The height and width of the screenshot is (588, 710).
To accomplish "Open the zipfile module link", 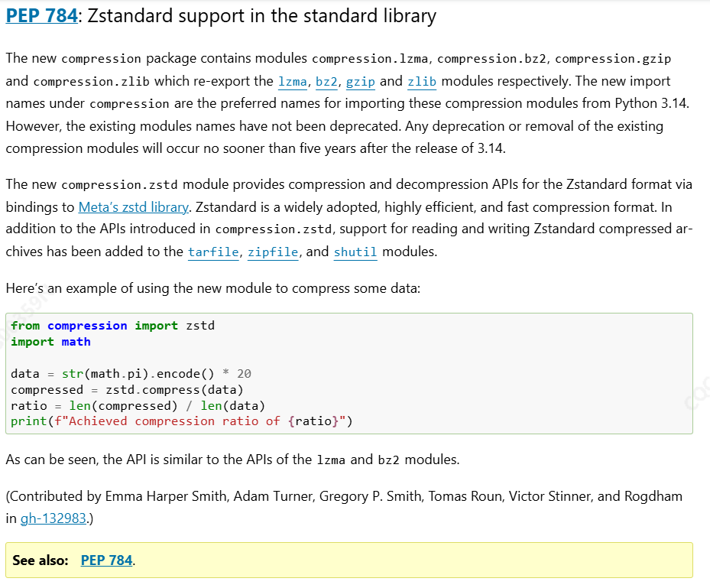I will point(273,252).
